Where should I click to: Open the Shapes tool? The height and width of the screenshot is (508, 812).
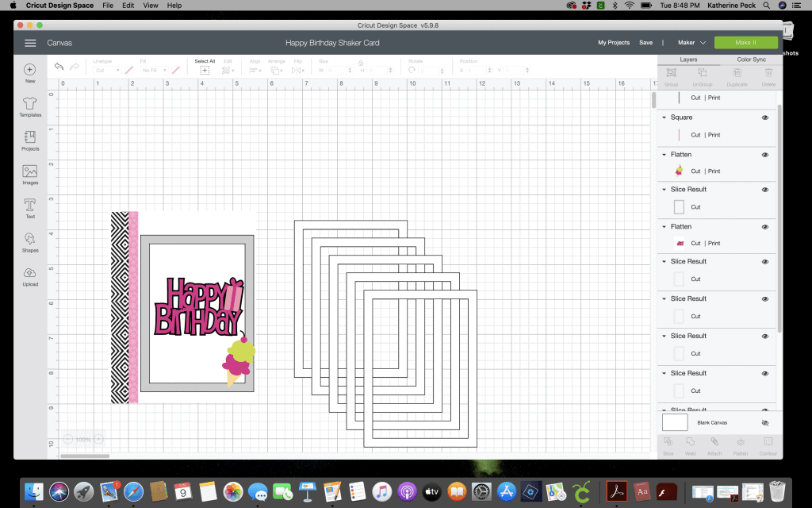coord(30,242)
